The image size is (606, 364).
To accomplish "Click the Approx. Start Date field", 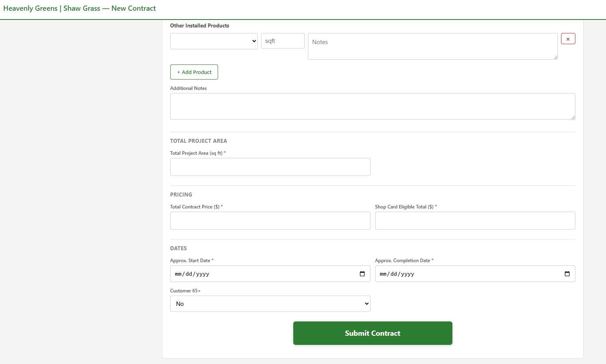I will pos(270,274).
